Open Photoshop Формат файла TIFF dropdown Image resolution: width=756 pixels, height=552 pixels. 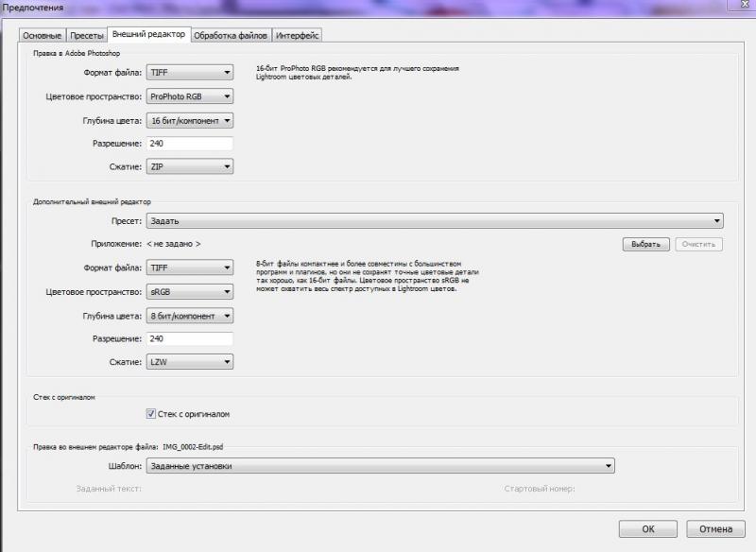click(x=190, y=73)
